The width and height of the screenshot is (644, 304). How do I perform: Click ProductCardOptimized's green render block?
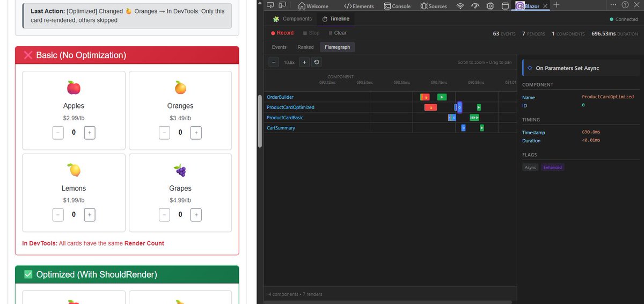(x=479, y=107)
